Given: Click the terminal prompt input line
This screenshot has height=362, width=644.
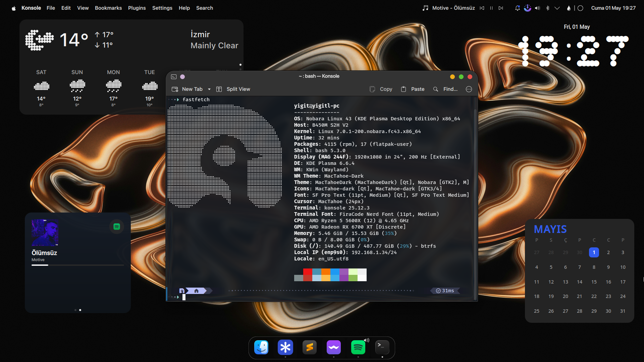Looking at the screenshot, I should click(184, 297).
